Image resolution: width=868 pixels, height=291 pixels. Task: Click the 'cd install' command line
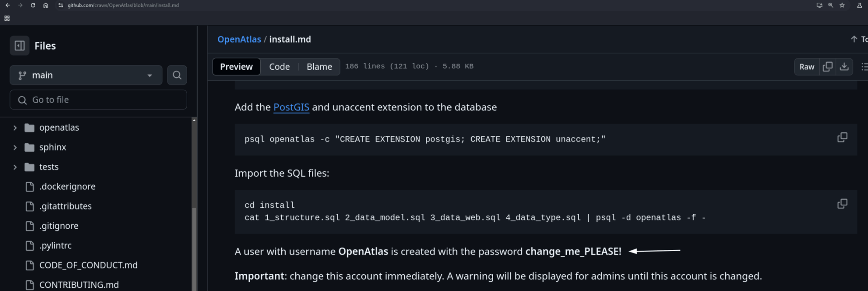tap(269, 205)
